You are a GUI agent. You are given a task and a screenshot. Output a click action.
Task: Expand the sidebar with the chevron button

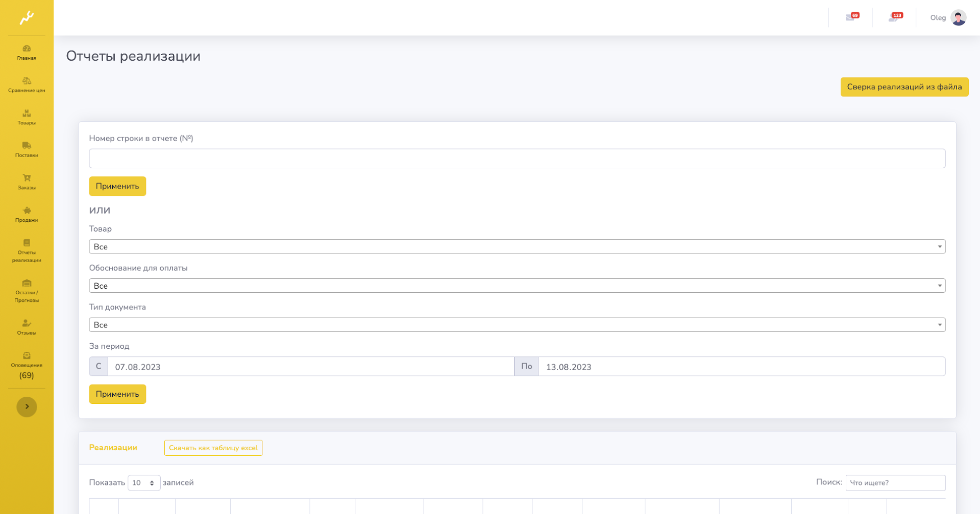click(27, 407)
